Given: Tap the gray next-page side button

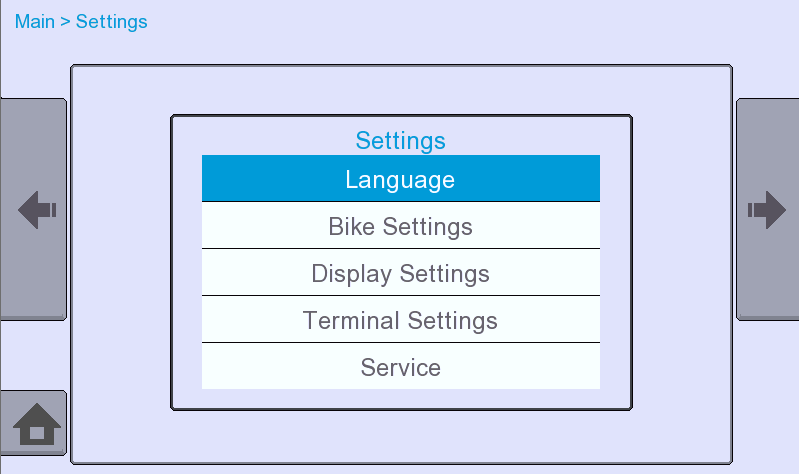Looking at the screenshot, I should coord(768,209).
